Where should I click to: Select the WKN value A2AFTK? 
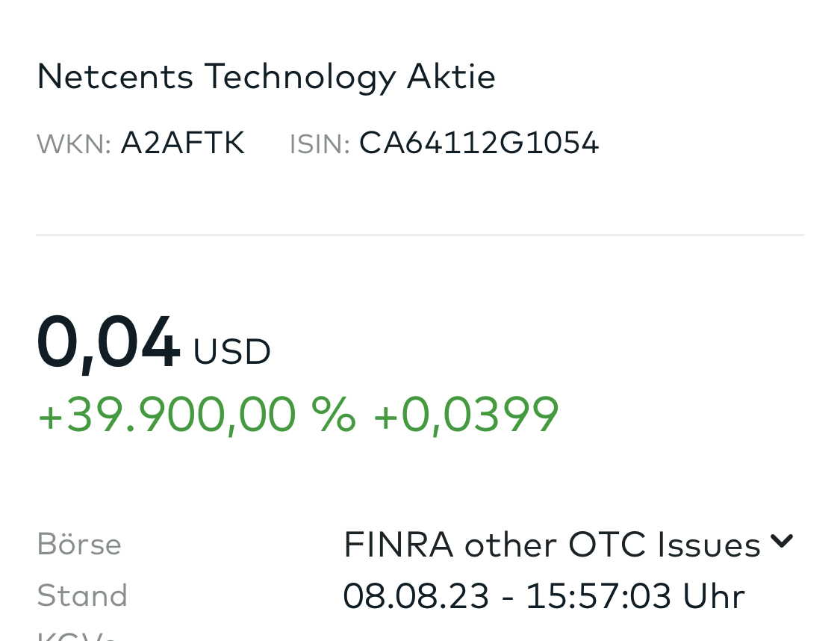tap(182, 143)
